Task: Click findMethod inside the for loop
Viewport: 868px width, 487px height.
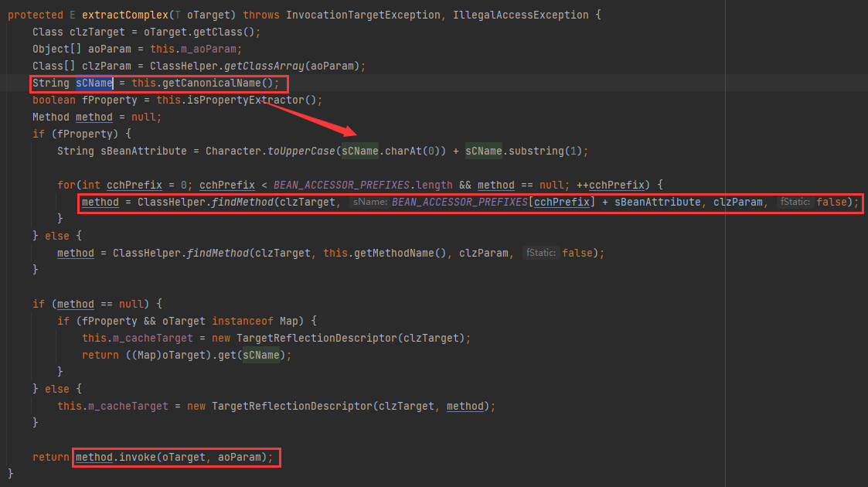Action: point(243,202)
